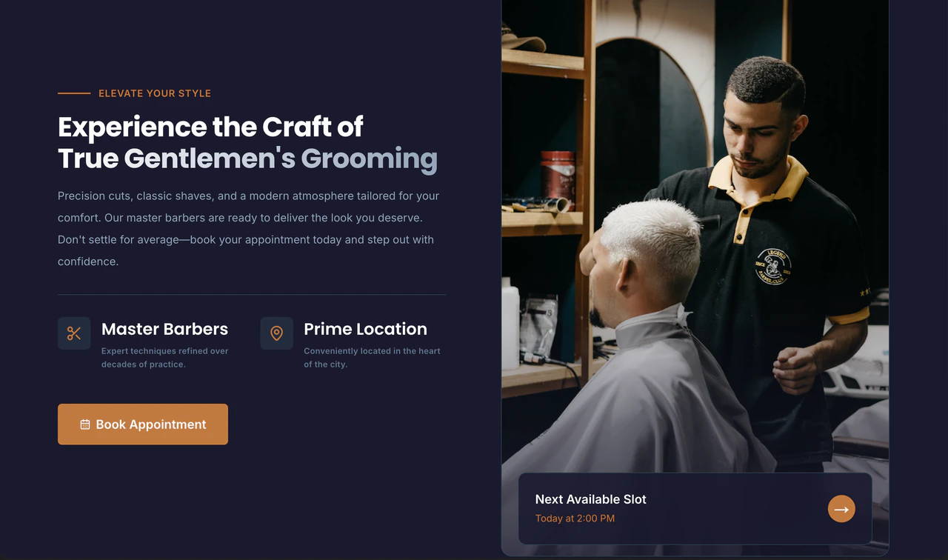The width and height of the screenshot is (948, 560).
Task: Click 'Expert techniques refined over decades' description
Action: coord(165,358)
